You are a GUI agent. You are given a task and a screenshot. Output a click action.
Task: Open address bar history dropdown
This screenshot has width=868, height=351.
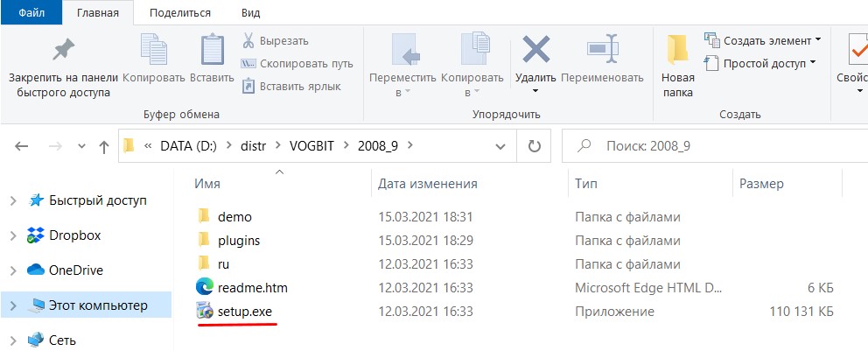click(x=500, y=147)
